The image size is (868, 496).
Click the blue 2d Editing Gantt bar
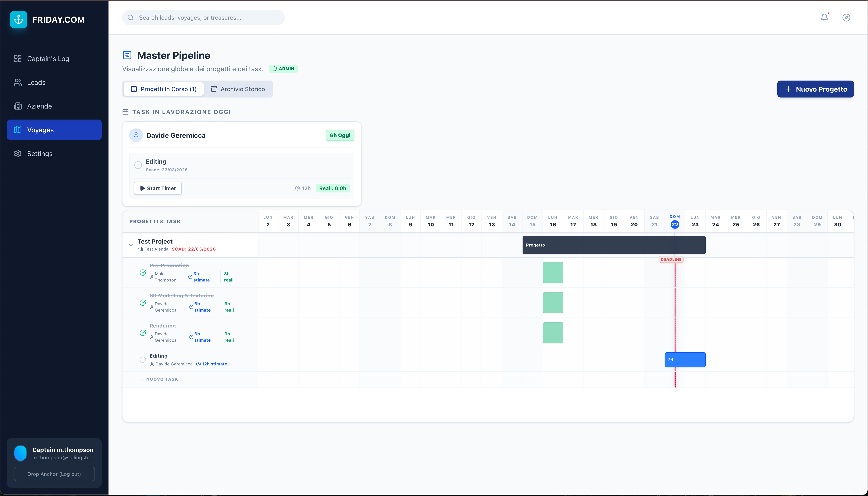point(685,360)
